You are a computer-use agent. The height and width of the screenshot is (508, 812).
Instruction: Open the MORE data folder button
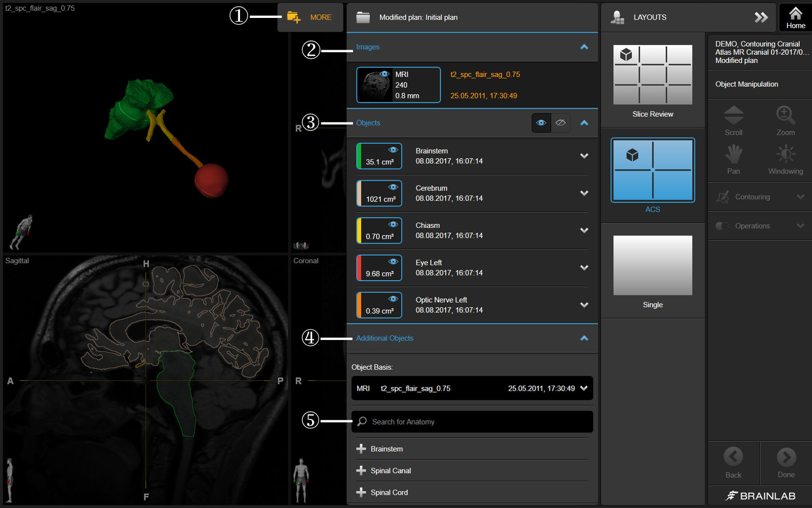(310, 17)
